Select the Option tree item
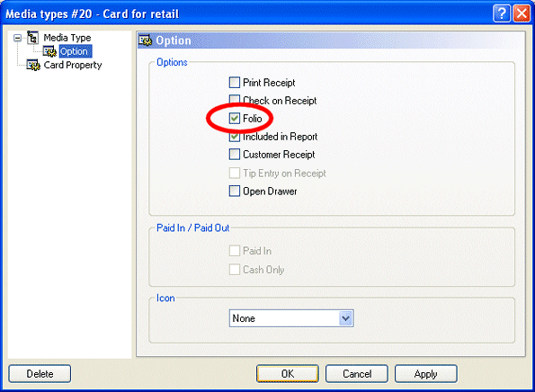 (x=74, y=51)
